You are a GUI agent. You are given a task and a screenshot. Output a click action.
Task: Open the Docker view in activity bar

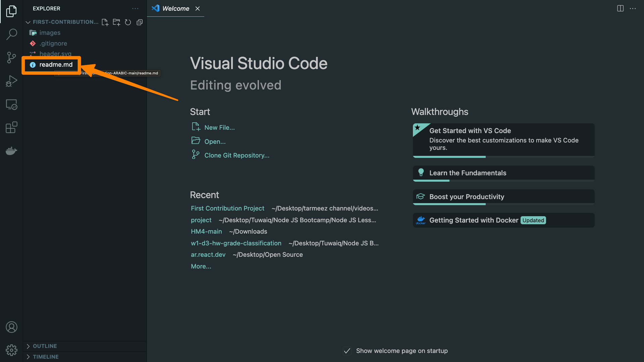click(11, 151)
